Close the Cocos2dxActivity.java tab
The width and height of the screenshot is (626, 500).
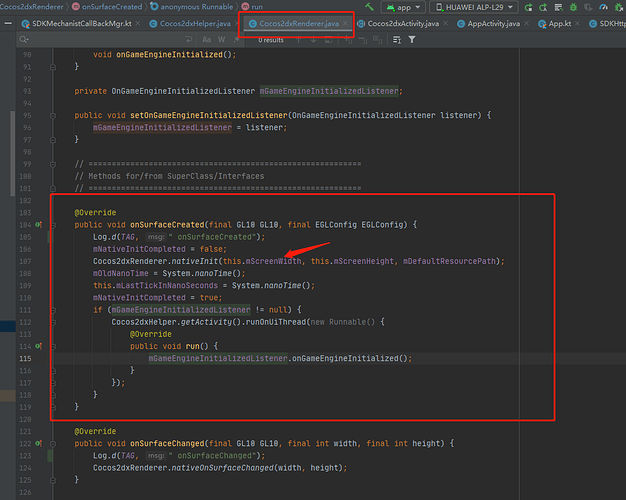point(446,24)
